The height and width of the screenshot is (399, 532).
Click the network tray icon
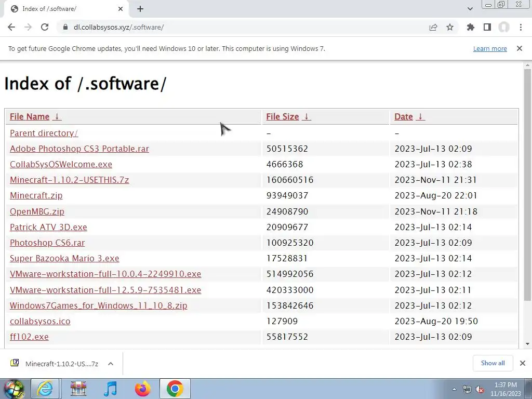(x=467, y=390)
